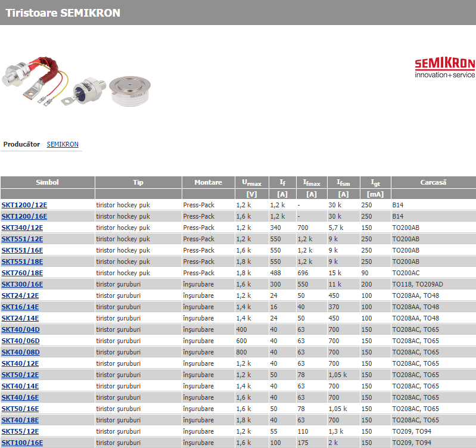The height and width of the screenshot is (448, 476).
Task: Select the 696 Ifmax value
Action: click(x=303, y=273)
